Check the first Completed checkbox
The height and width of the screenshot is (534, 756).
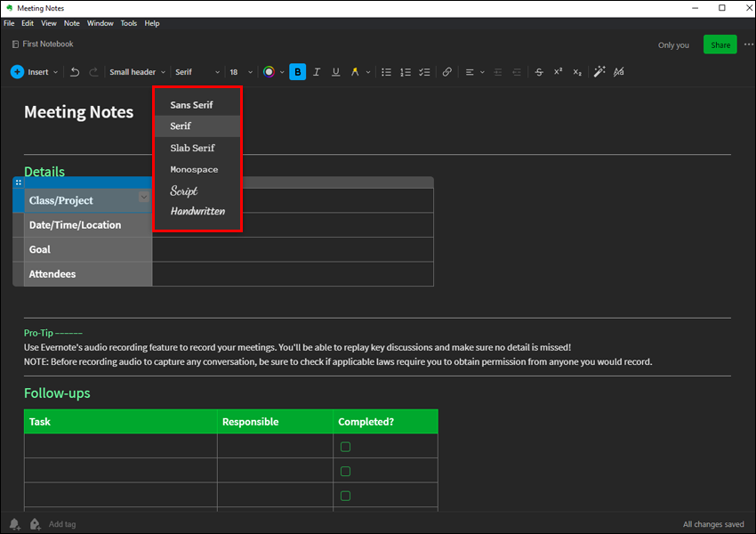pos(346,447)
